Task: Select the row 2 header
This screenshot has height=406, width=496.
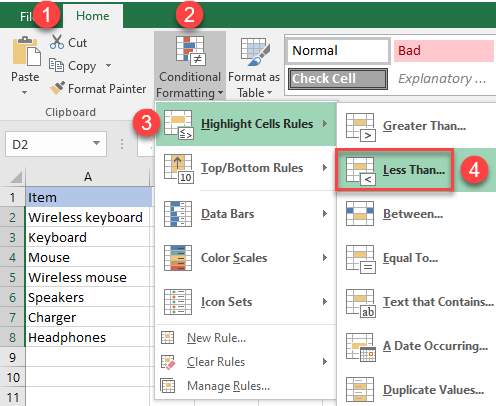Action: coord(12,217)
